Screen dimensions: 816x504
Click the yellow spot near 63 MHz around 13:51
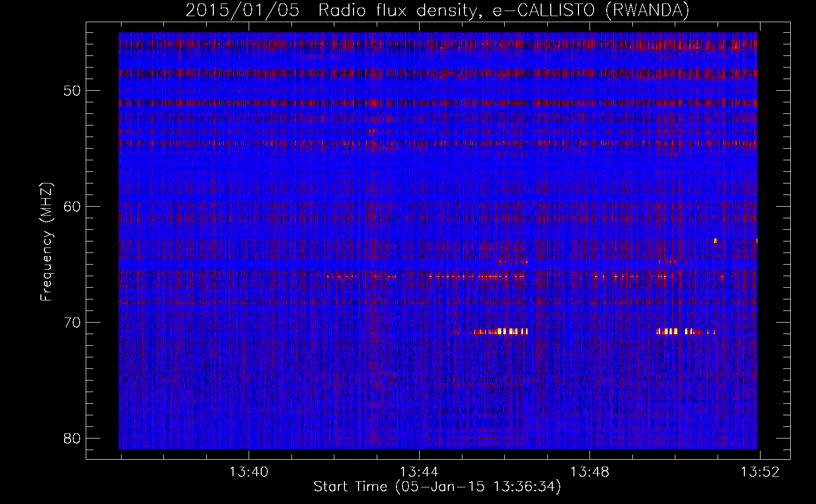(x=715, y=240)
